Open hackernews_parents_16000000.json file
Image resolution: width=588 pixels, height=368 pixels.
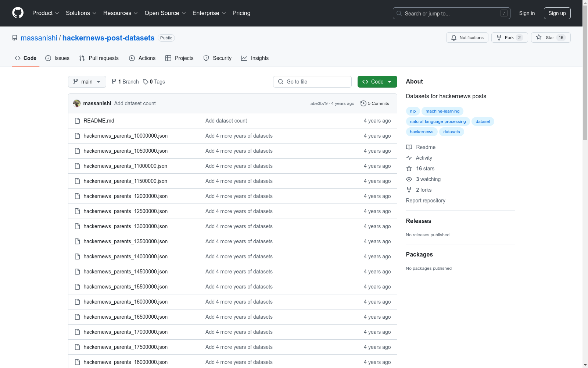(126, 302)
